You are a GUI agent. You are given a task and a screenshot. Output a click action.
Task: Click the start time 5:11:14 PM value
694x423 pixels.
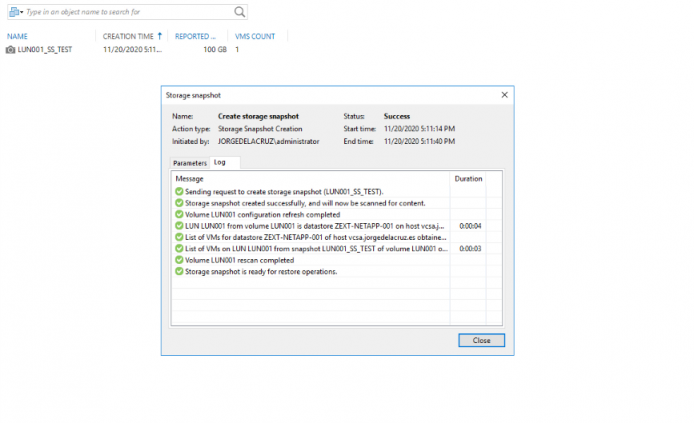[x=419, y=129]
